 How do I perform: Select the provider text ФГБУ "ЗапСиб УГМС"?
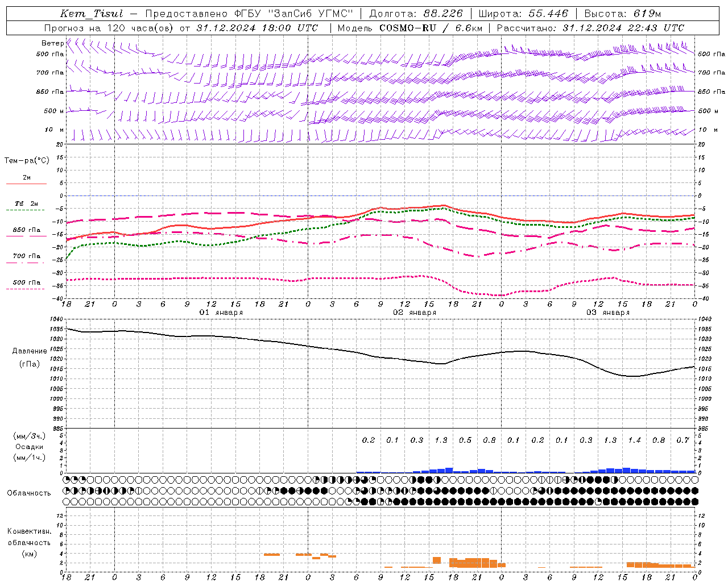[x=293, y=14]
